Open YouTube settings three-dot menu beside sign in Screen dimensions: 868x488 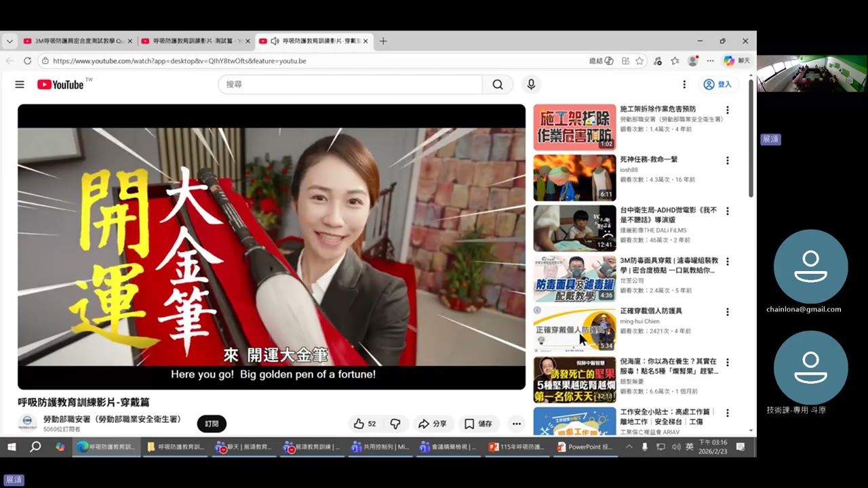pos(684,85)
